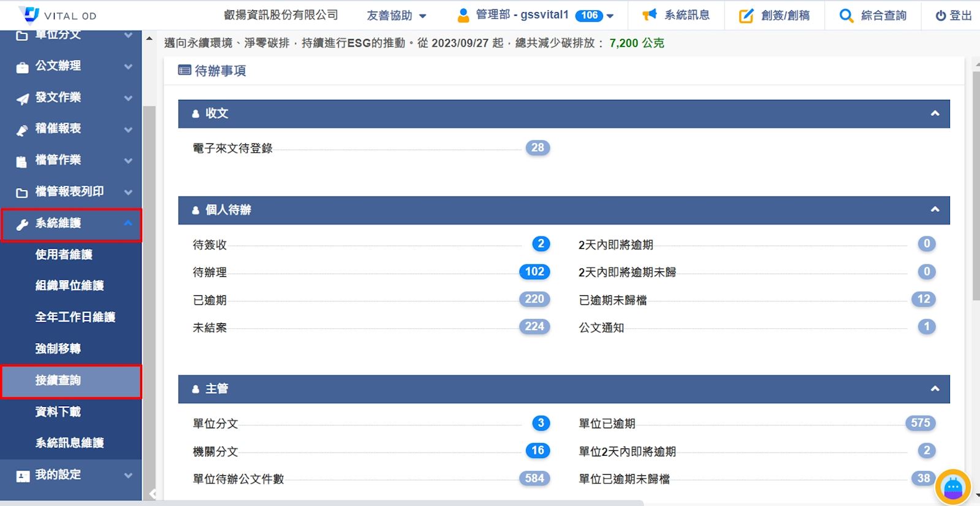Open the 待辦理 items badge 102
Image resolution: width=980 pixels, height=506 pixels.
click(x=534, y=271)
